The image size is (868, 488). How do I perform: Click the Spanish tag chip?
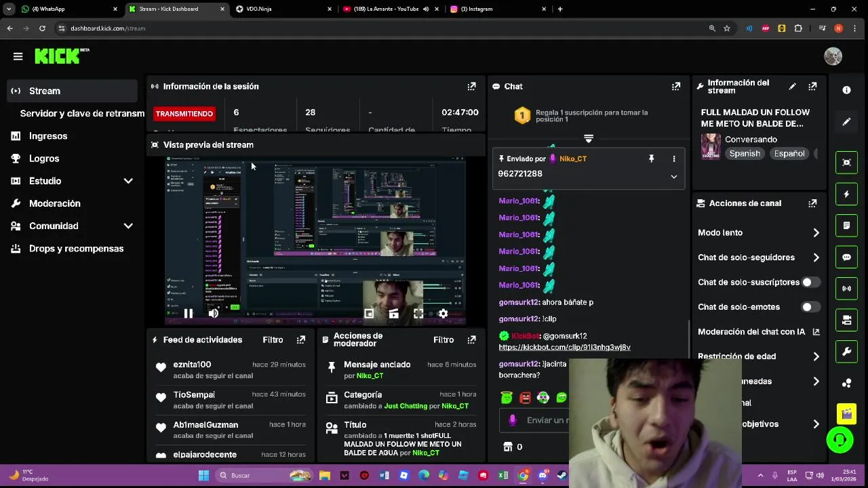(745, 154)
